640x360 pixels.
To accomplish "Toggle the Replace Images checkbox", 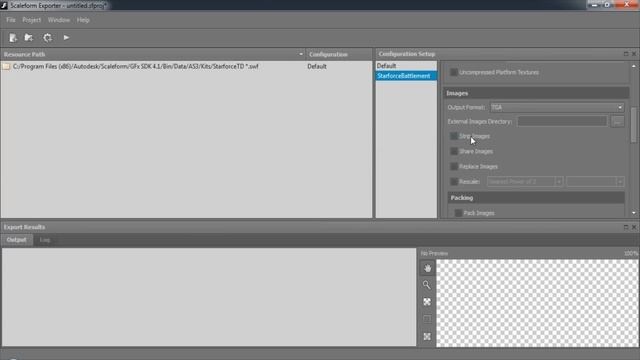I will [453, 167].
